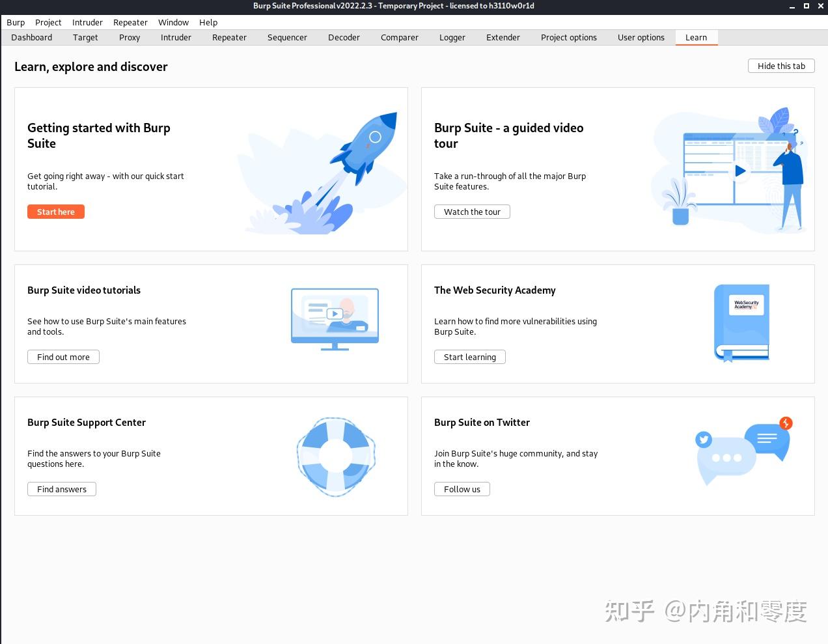Screen dimensions: 828x644
Task: Open the Target tab
Action: pyautogui.click(x=85, y=37)
